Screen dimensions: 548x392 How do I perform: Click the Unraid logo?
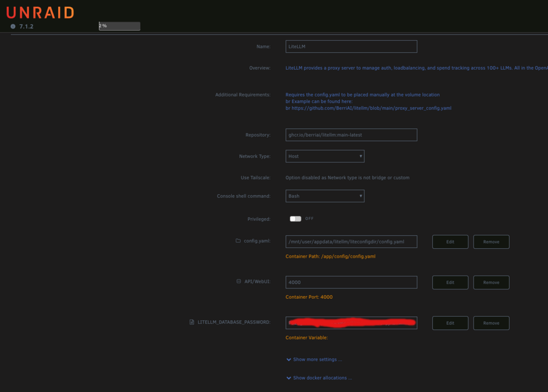(x=40, y=13)
